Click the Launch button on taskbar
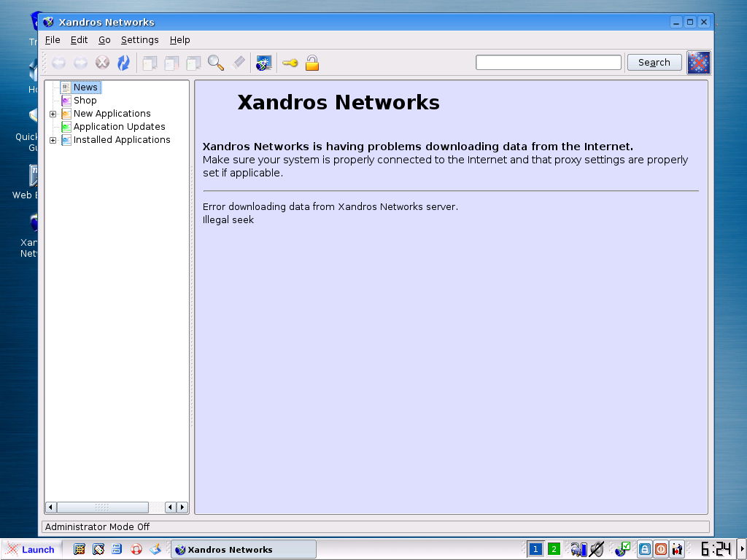This screenshot has height=560, width=747. 31,550
